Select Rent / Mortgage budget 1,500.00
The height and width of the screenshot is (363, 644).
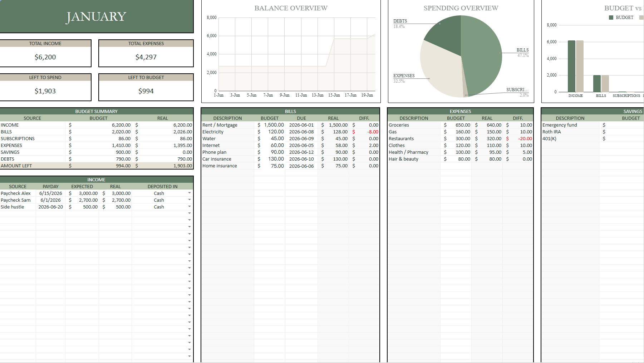point(270,125)
